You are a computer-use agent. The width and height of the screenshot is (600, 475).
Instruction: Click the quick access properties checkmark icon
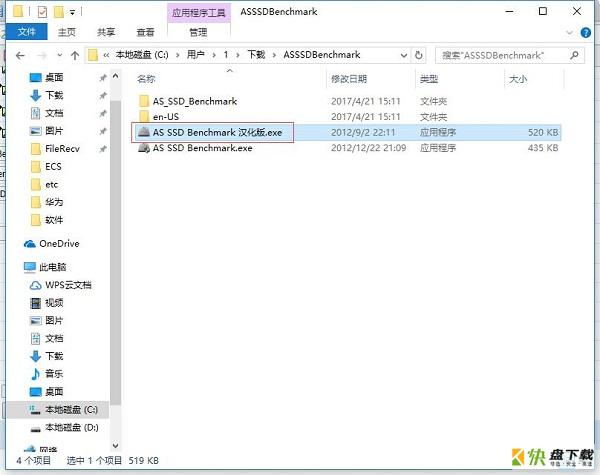[x=42, y=12]
